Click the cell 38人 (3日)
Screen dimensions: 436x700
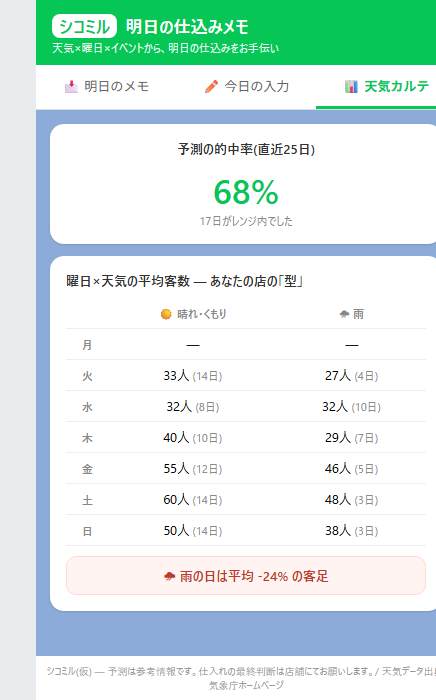pyautogui.click(x=352, y=531)
